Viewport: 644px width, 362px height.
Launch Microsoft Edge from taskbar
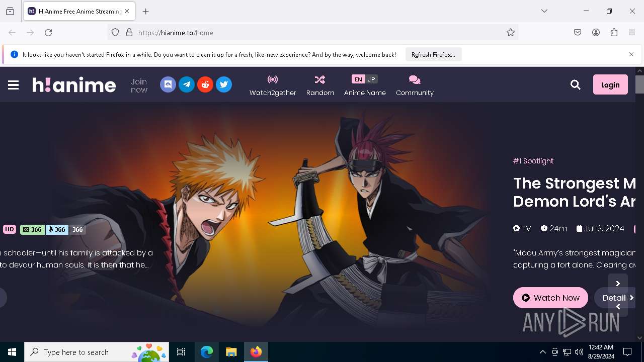[207, 352]
